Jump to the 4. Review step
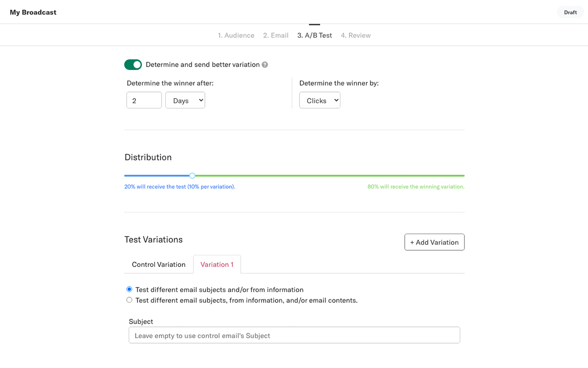Viewport: 588px width, 368px height. [356, 35]
